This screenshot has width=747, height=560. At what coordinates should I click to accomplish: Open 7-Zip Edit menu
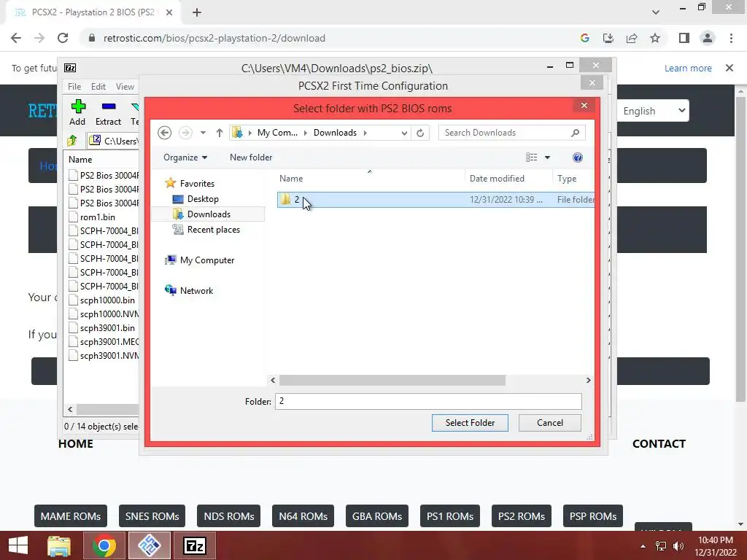pos(98,87)
